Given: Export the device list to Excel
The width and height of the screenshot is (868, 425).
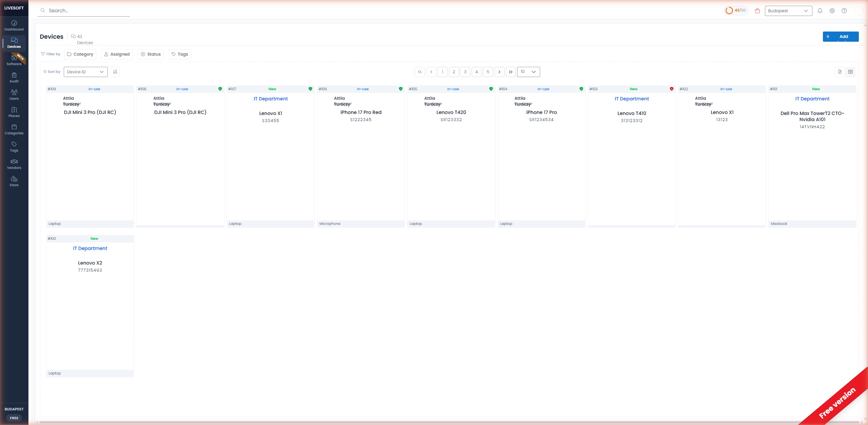Looking at the screenshot, I should pos(839,72).
